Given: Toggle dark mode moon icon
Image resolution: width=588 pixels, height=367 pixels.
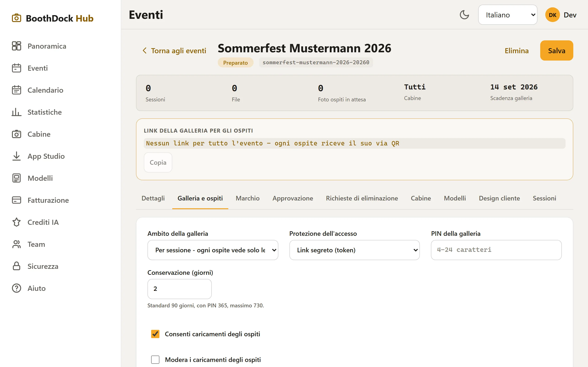Looking at the screenshot, I should click(464, 15).
